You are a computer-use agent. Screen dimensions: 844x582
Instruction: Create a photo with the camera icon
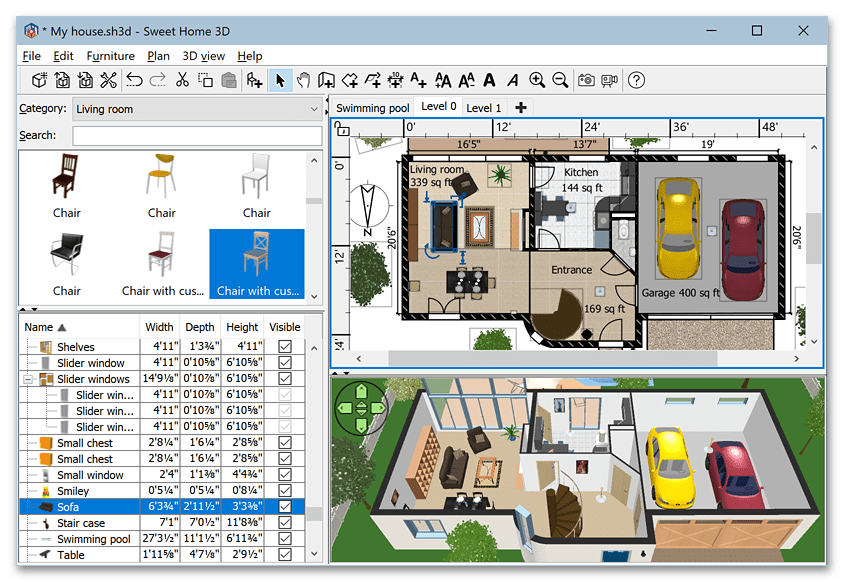[x=586, y=80]
